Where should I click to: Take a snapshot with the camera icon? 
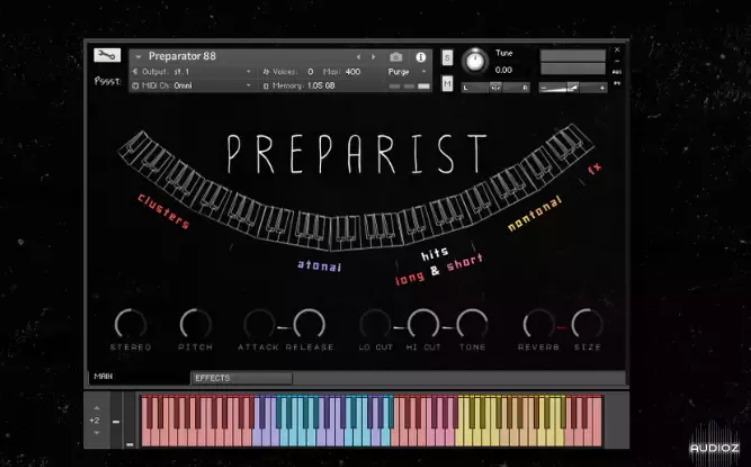396,57
